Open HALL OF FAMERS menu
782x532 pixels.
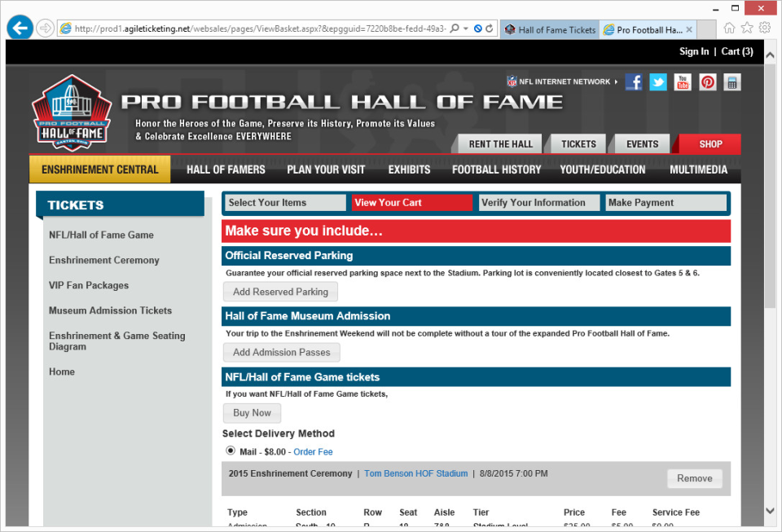(x=226, y=169)
